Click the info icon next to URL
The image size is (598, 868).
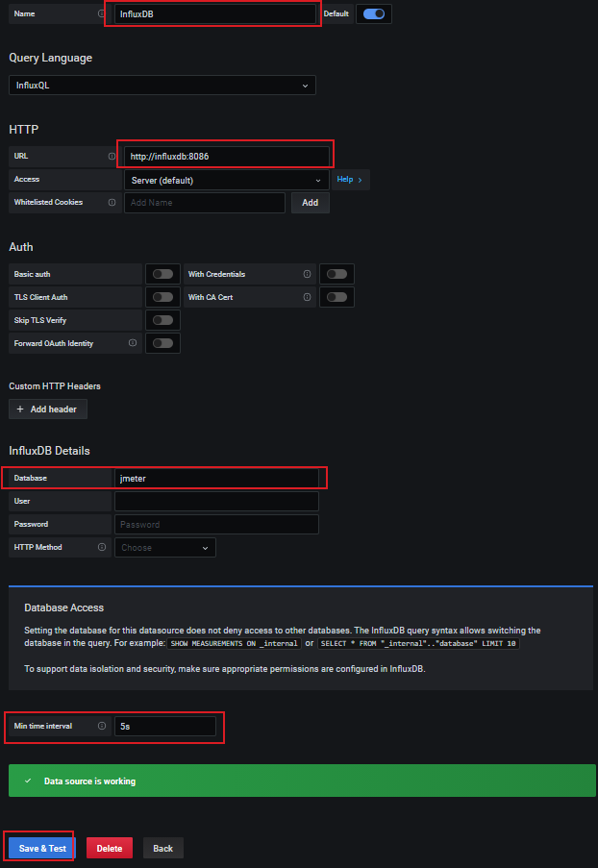(x=112, y=156)
